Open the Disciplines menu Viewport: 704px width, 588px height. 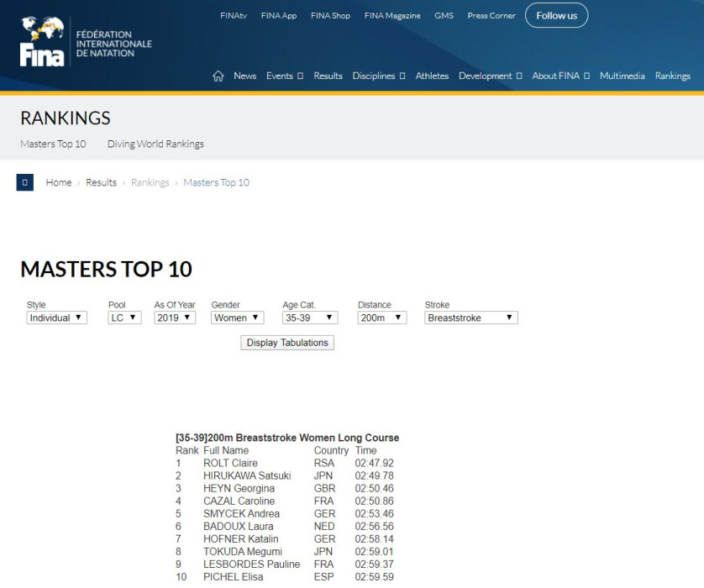point(378,76)
